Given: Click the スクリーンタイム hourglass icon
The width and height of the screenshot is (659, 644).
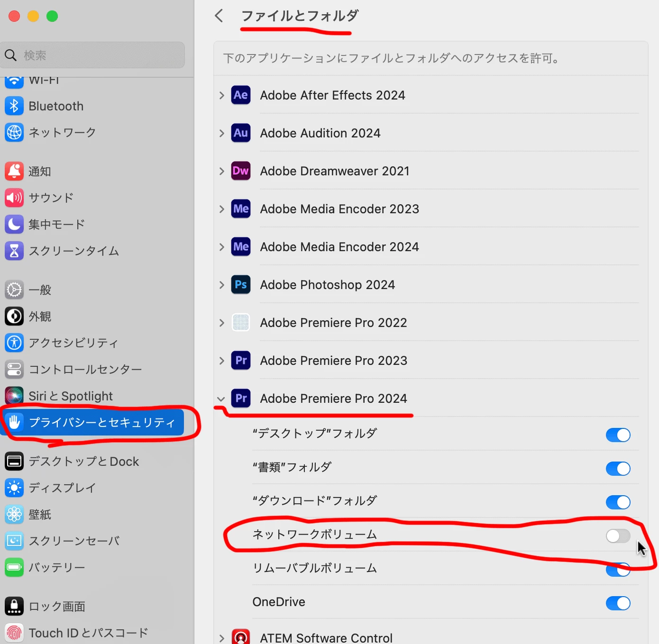Looking at the screenshot, I should pyautogui.click(x=14, y=251).
